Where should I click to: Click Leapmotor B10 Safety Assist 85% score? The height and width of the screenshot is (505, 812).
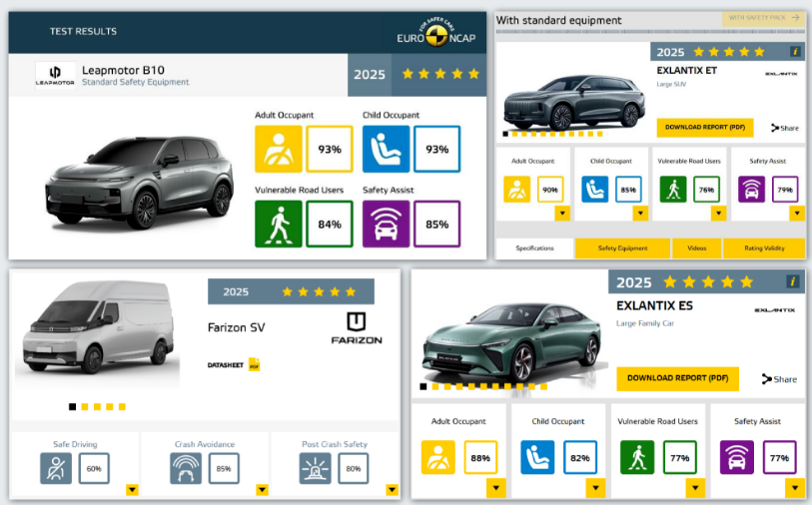(x=437, y=224)
